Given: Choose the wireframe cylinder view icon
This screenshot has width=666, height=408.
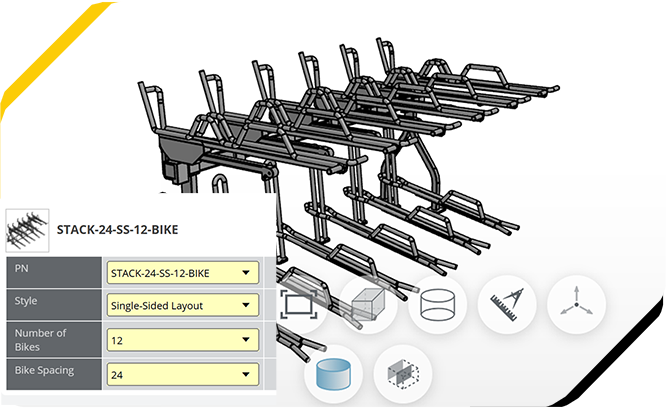Looking at the screenshot, I should coord(437,304).
